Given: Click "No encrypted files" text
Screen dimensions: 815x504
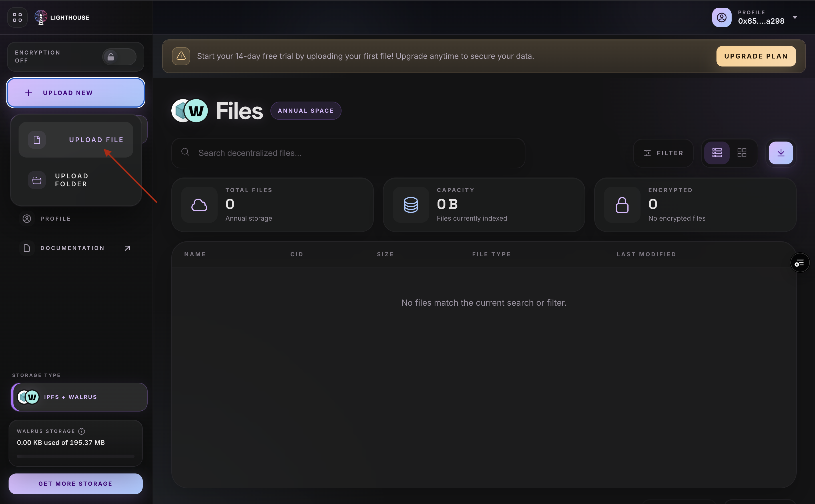Looking at the screenshot, I should point(677,218).
